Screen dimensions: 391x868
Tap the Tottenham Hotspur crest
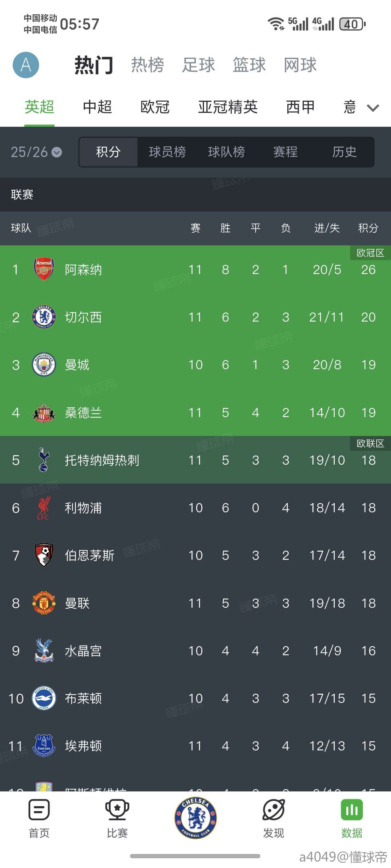tap(43, 460)
